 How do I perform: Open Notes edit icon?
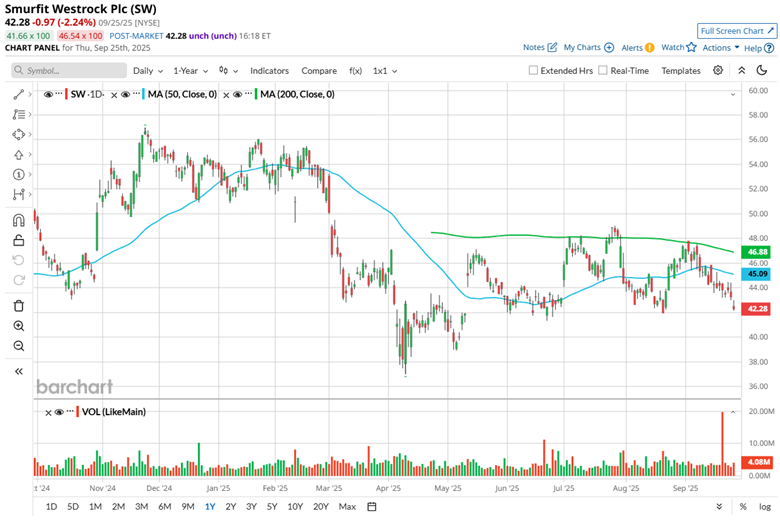point(552,47)
